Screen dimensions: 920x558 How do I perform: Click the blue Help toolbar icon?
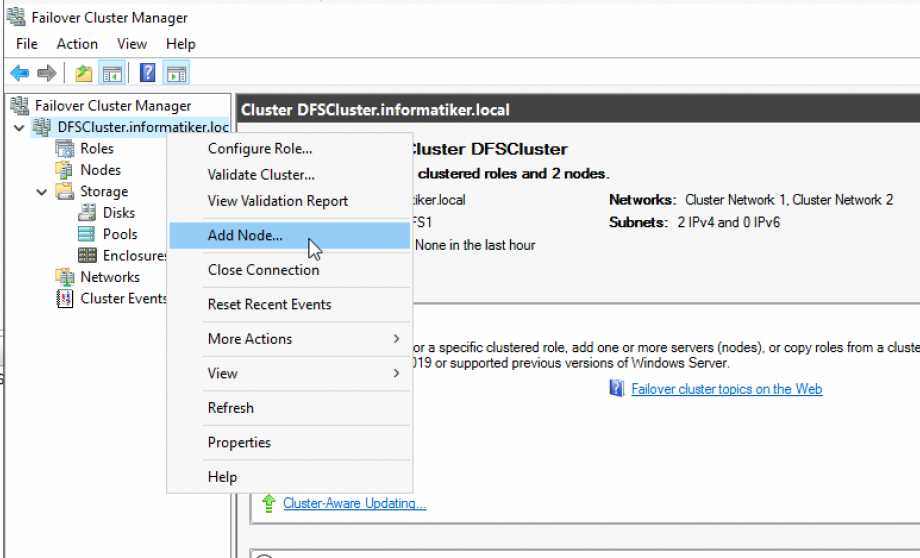coord(147,73)
